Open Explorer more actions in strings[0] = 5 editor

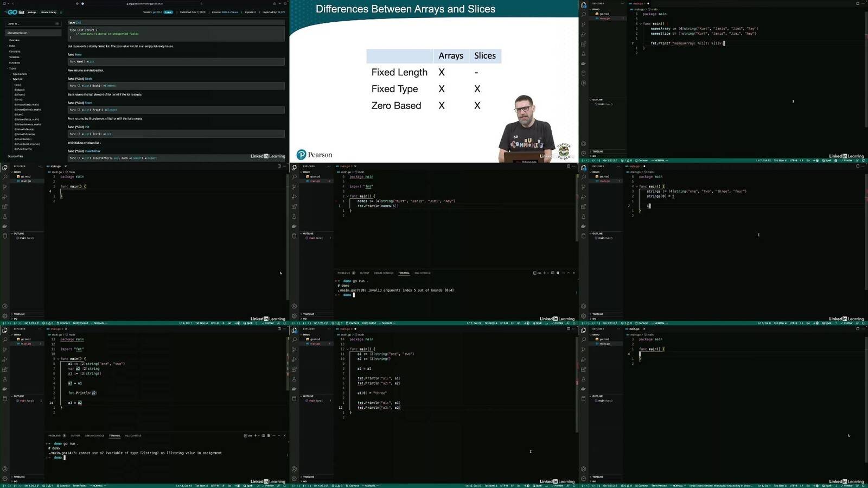(x=618, y=166)
